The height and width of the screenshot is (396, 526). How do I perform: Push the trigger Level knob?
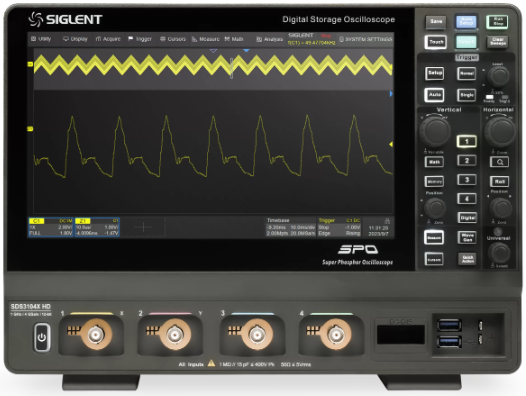498,76
